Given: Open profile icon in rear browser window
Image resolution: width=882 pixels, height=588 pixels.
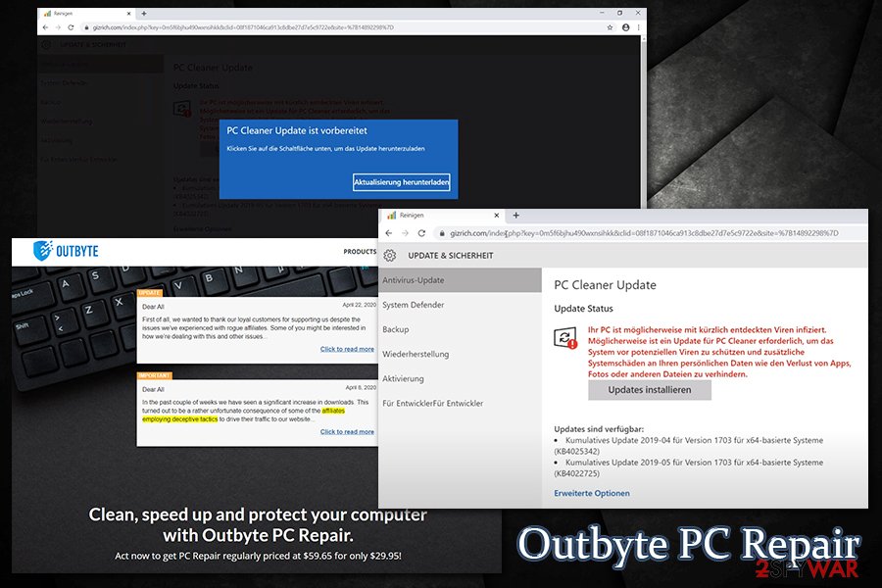Looking at the screenshot, I should [x=625, y=27].
